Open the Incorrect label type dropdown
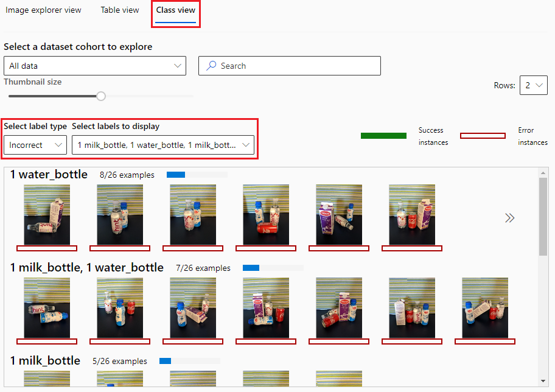Image resolution: width=555 pixels, height=392 pixels. point(35,145)
